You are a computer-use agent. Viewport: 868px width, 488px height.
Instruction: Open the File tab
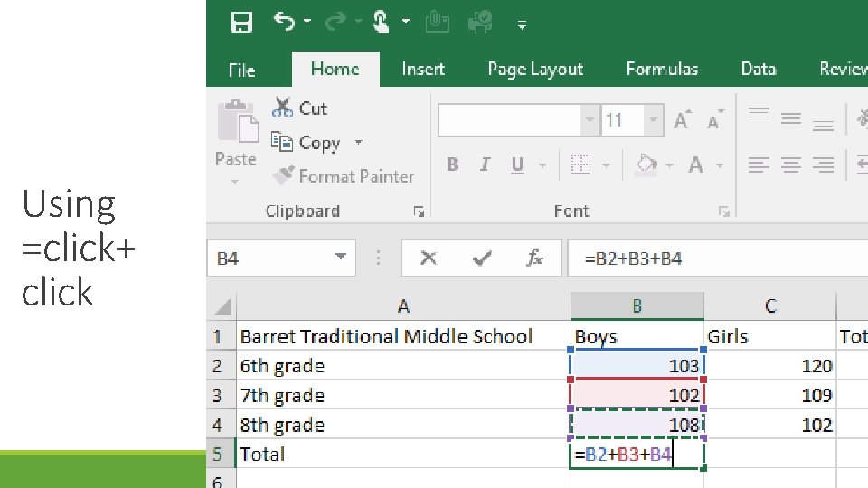pos(241,70)
